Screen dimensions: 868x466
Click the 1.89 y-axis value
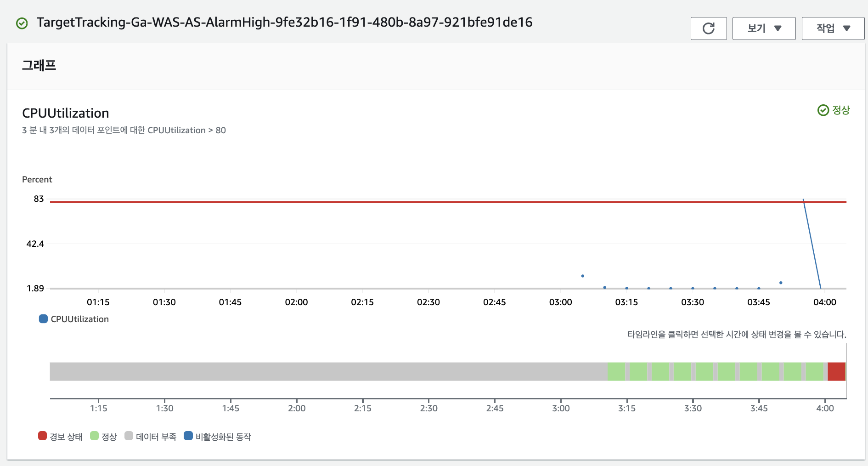click(35, 288)
